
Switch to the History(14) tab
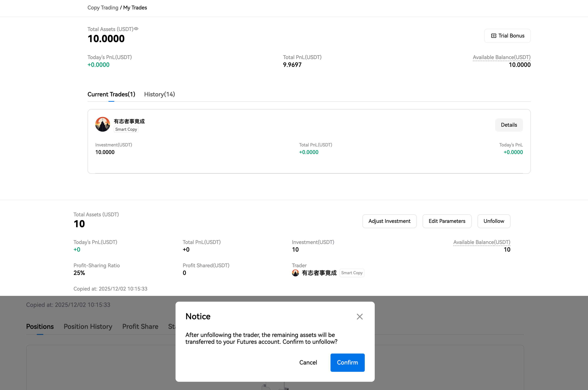pyautogui.click(x=159, y=94)
